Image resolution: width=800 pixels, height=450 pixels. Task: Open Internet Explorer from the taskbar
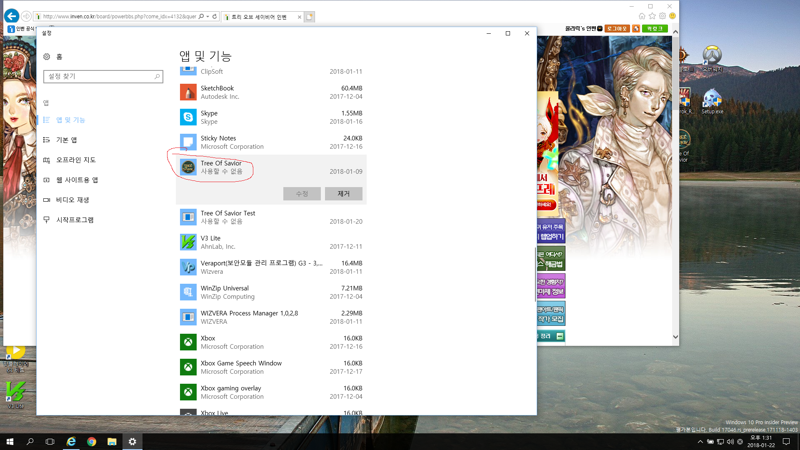pos(71,441)
